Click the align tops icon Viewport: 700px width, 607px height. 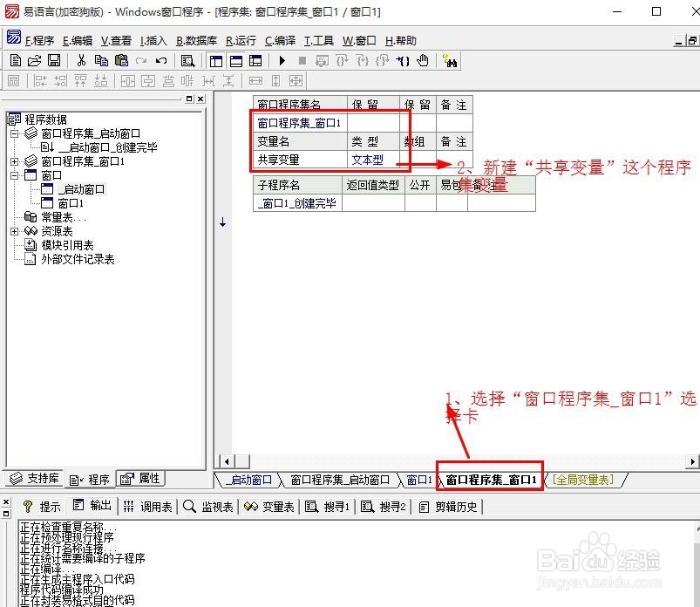(81, 81)
